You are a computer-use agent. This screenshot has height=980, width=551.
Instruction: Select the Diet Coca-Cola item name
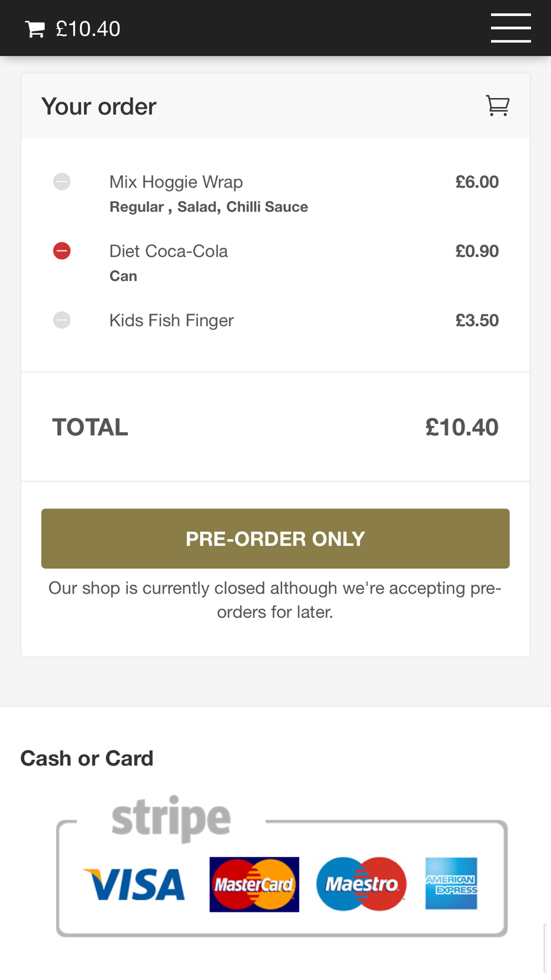(169, 251)
